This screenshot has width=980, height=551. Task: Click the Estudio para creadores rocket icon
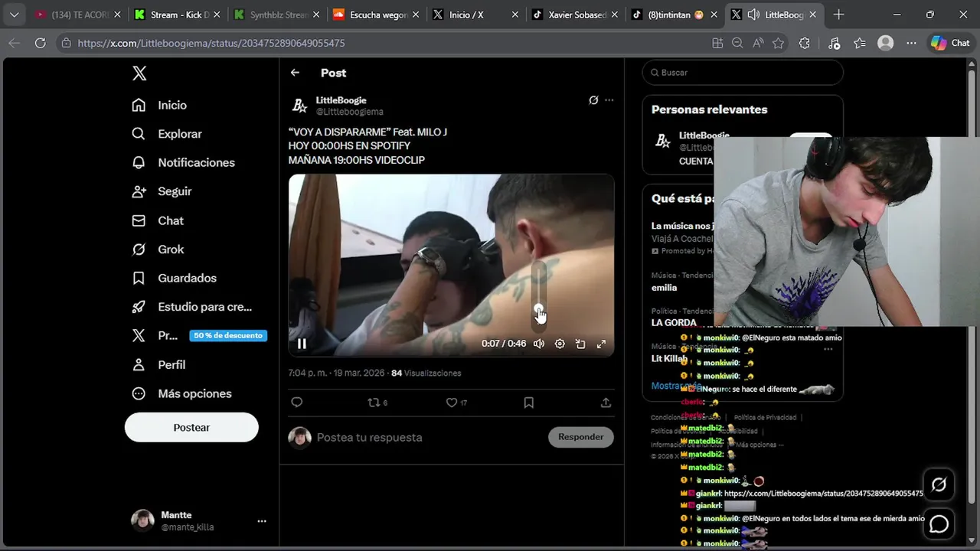tap(139, 307)
